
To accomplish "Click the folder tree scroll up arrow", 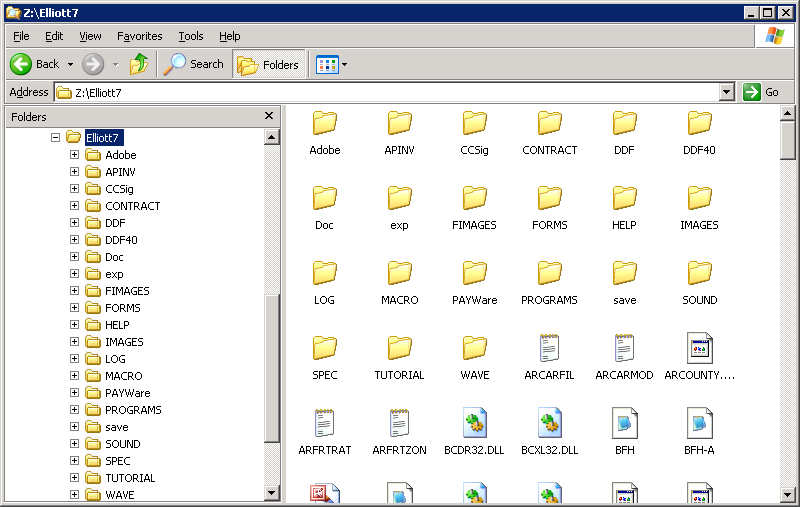I will point(271,137).
